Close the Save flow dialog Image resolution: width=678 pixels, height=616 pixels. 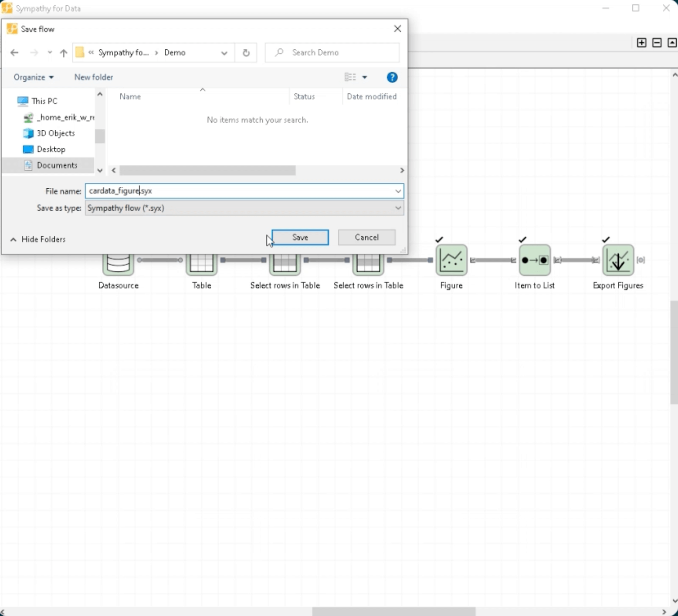397,29
